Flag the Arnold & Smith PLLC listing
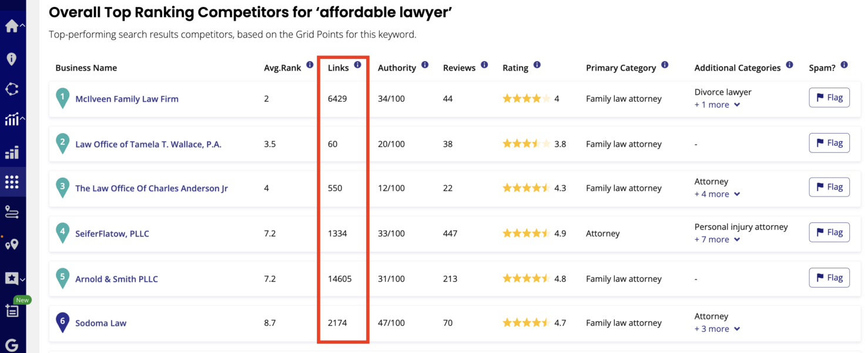Viewport: 868px width, 353px height. pos(829,277)
